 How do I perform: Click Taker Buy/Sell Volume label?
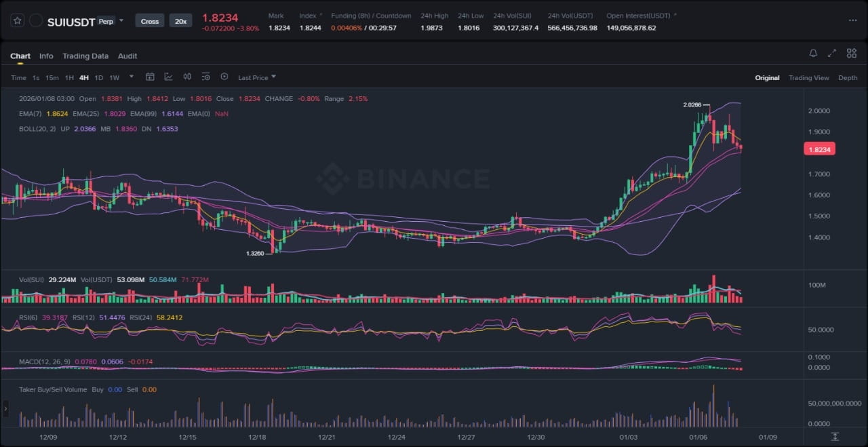[53, 389]
